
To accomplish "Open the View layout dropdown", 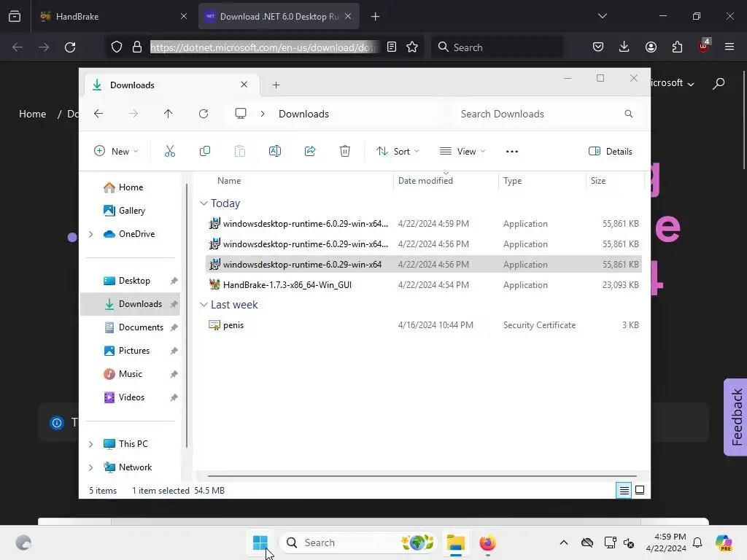I will pyautogui.click(x=462, y=152).
